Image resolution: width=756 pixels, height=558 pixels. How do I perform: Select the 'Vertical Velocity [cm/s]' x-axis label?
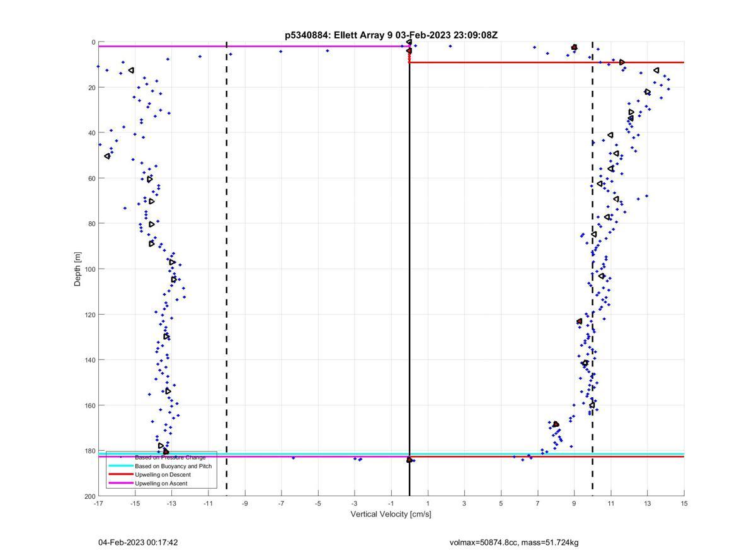tap(391, 514)
